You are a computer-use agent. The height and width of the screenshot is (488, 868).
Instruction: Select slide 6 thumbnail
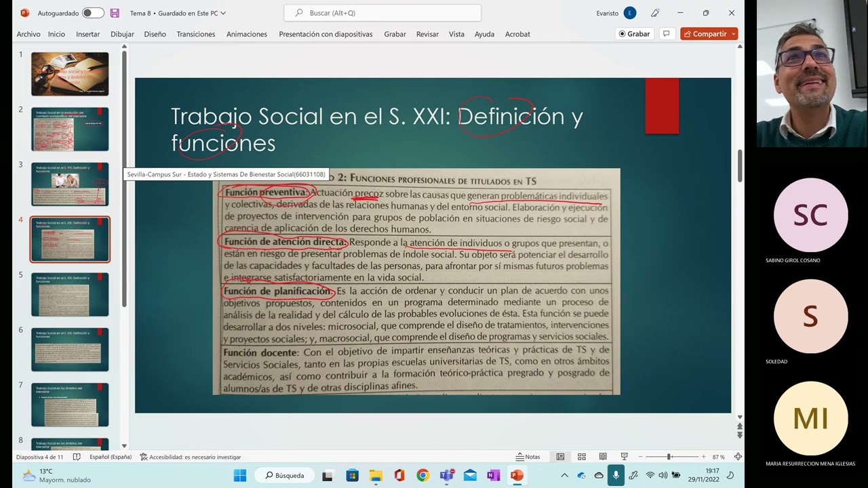(70, 349)
